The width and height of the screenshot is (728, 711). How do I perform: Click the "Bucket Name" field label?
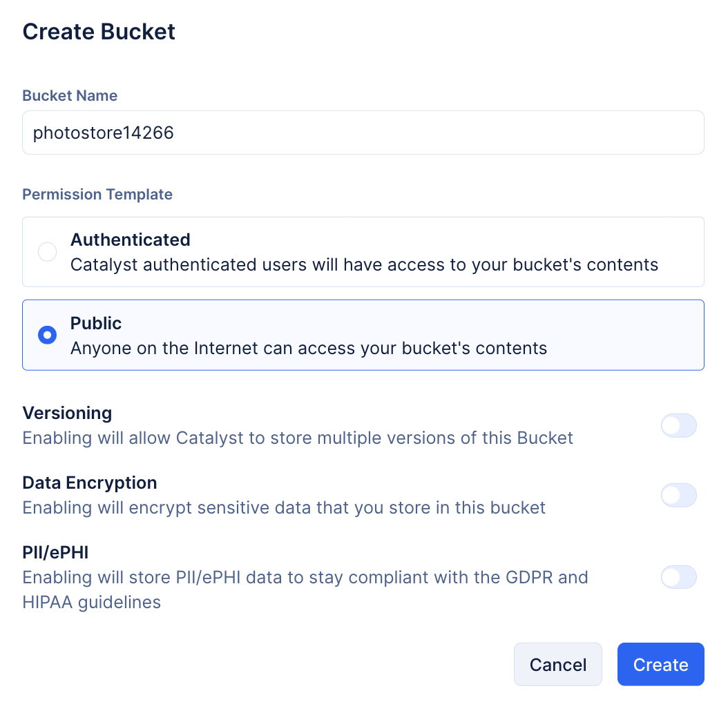(x=70, y=96)
